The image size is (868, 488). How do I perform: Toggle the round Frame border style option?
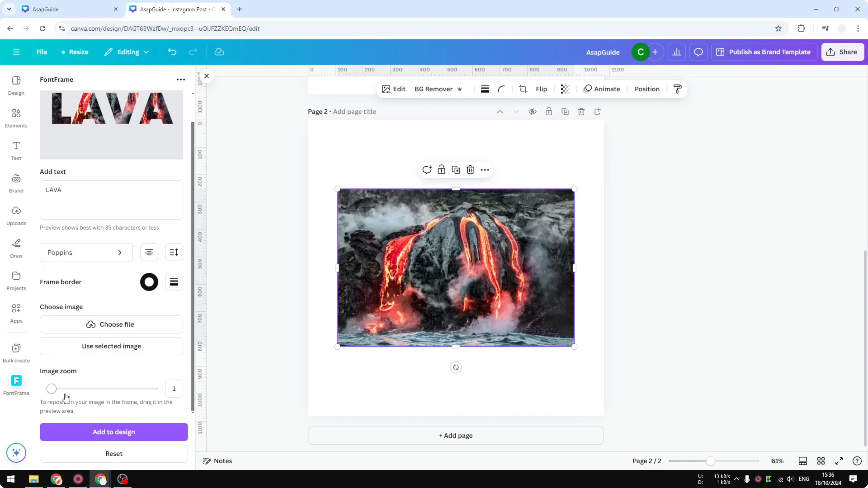[149, 282]
